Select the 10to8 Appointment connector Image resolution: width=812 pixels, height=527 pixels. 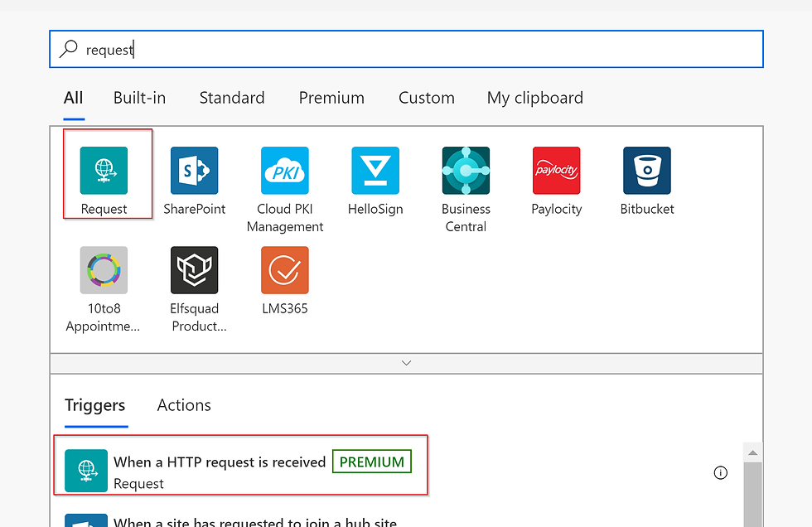pos(104,270)
